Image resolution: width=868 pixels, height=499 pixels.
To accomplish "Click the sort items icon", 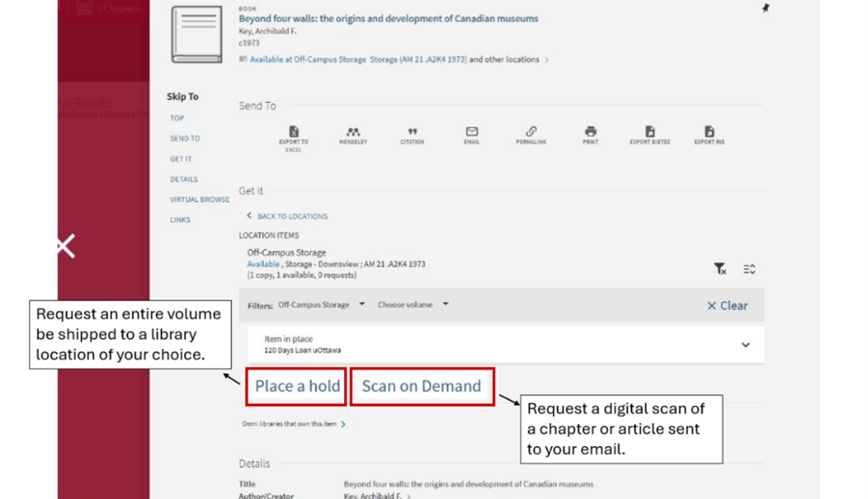I will (x=749, y=269).
